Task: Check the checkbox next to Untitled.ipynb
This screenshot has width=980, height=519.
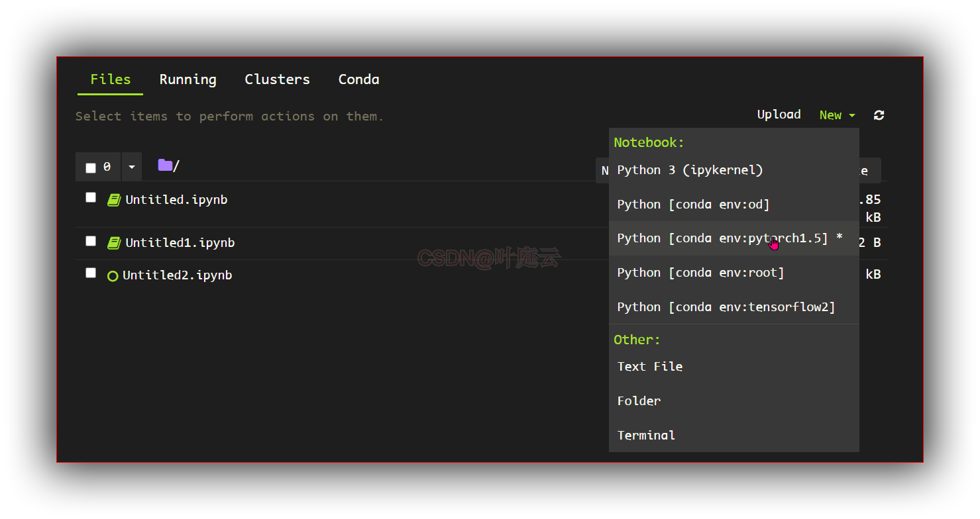Action: 90,197
